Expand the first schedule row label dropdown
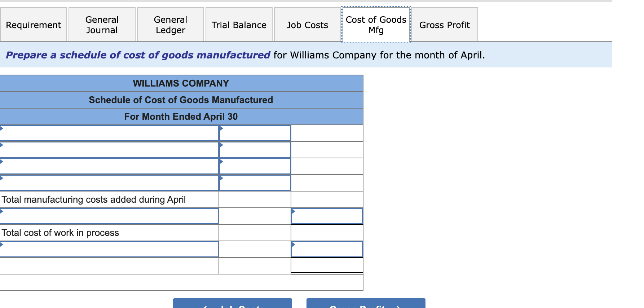The width and height of the screenshot is (644, 308). (108, 133)
